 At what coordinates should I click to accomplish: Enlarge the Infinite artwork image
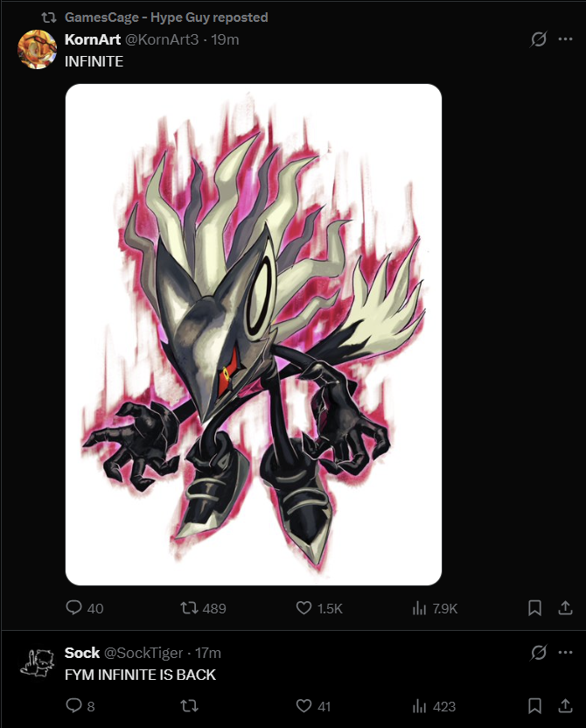pos(254,334)
